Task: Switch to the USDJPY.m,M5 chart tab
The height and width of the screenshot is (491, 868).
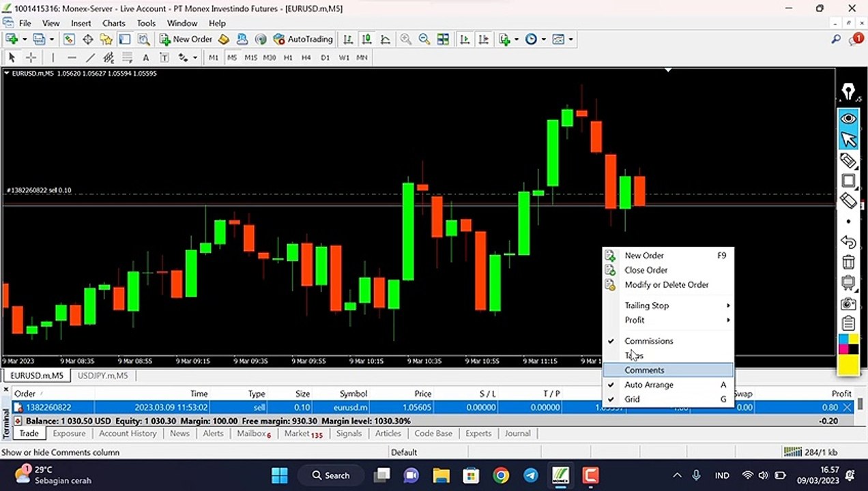Action: [102, 376]
